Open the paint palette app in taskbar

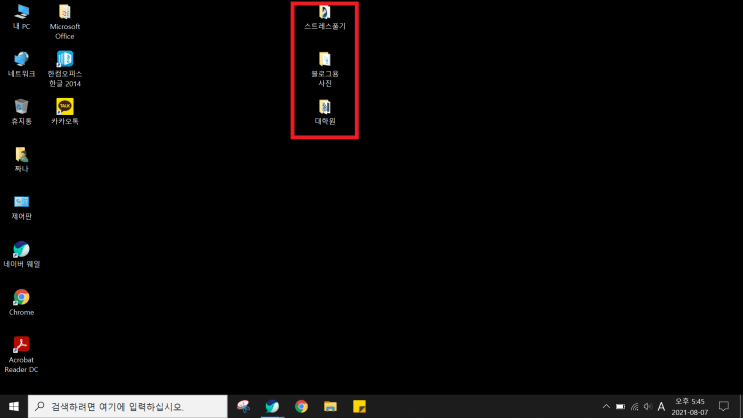pyautogui.click(x=244, y=407)
